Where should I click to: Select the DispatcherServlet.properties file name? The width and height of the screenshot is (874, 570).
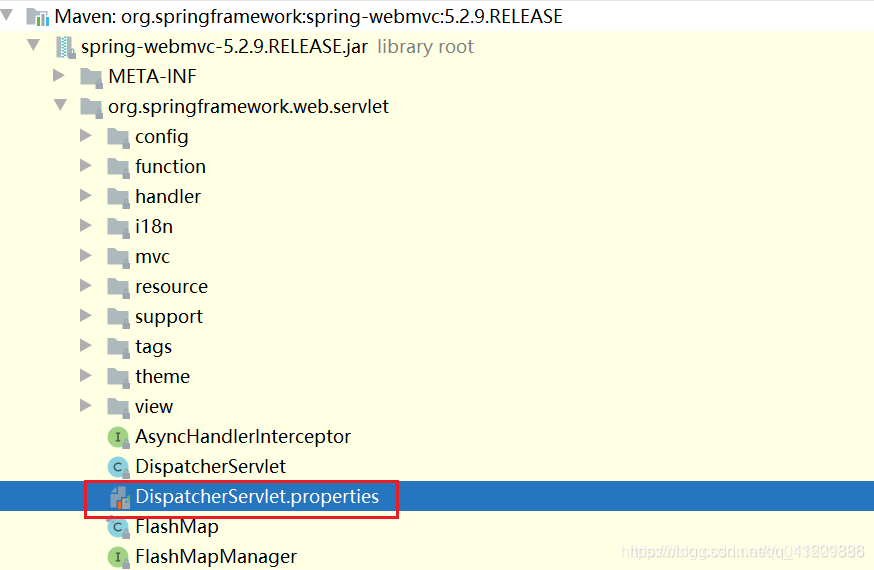tap(257, 497)
